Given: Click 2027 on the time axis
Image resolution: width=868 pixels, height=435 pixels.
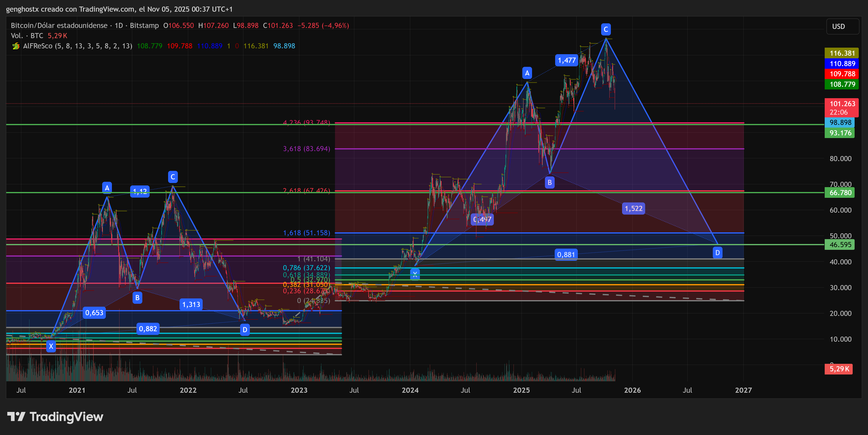Looking at the screenshot, I should tap(743, 390).
